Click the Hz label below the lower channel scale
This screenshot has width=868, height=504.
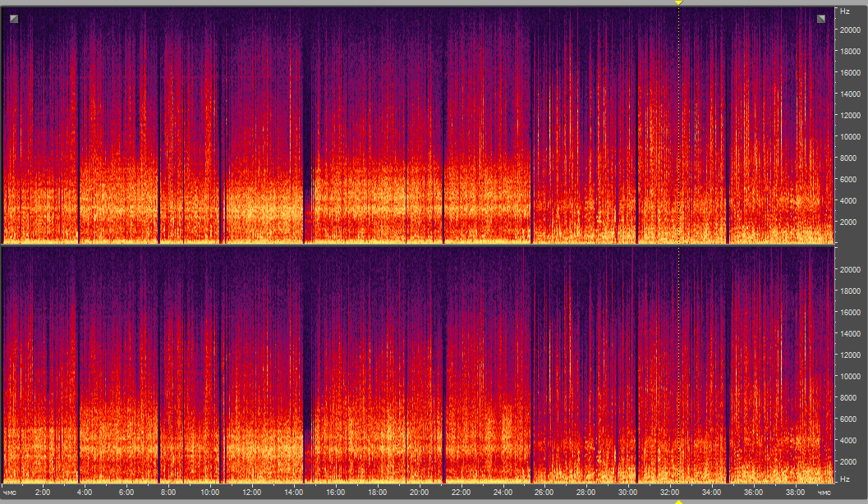click(845, 479)
